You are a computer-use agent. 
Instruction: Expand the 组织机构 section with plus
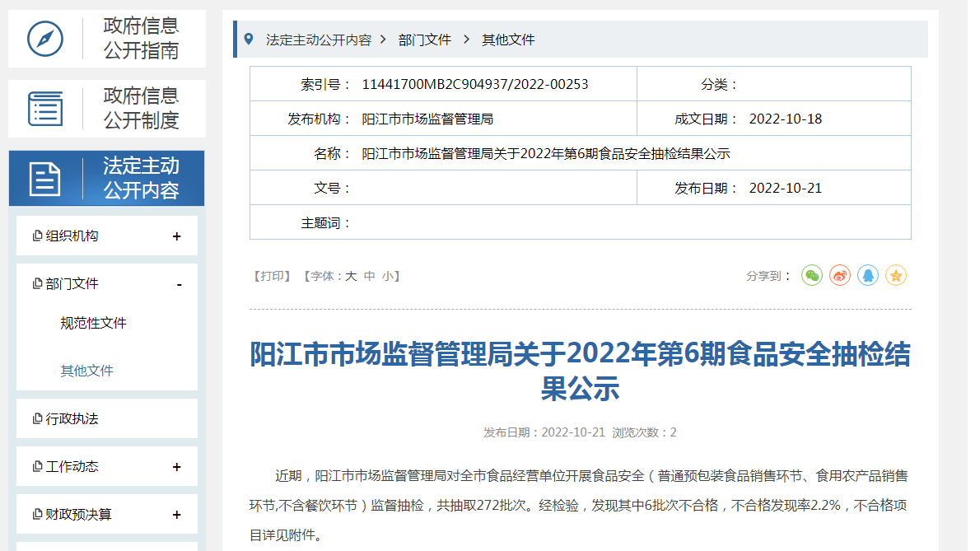click(177, 236)
